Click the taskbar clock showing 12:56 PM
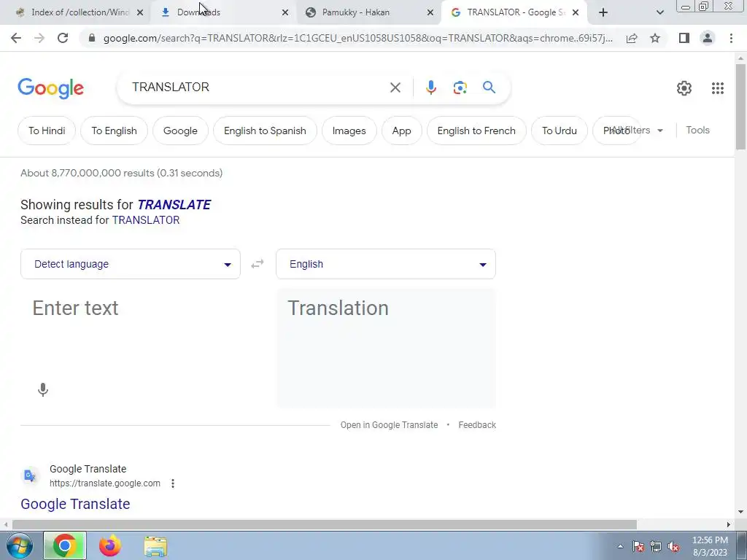Viewport: 747px width, 560px height. tap(710, 546)
